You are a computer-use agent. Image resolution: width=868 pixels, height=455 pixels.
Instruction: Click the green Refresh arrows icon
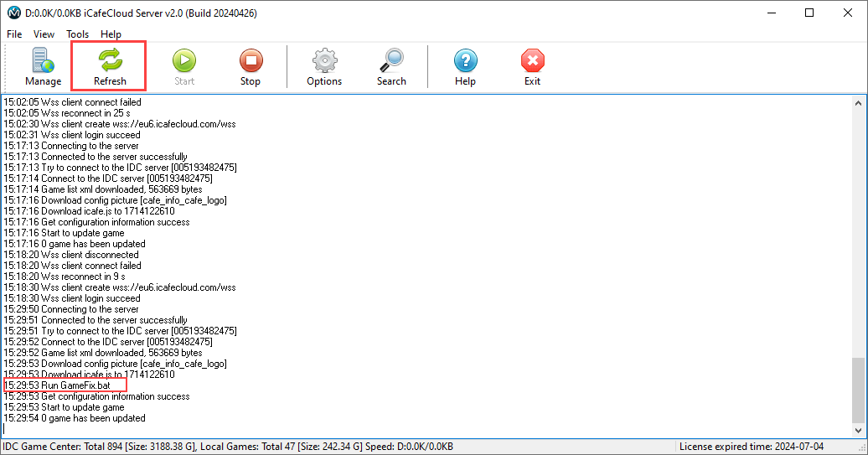(x=110, y=60)
